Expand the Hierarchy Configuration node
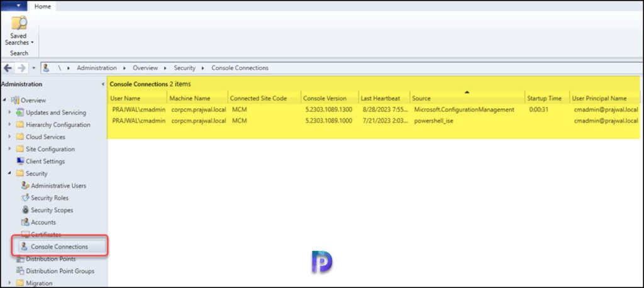Image resolution: width=644 pixels, height=288 pixels. 9,125
